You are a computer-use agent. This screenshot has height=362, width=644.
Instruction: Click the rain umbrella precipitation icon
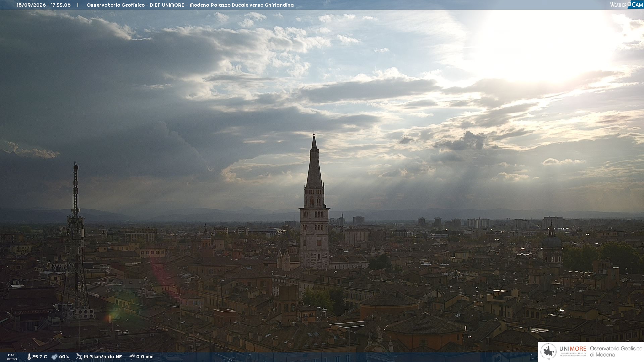[x=132, y=357]
